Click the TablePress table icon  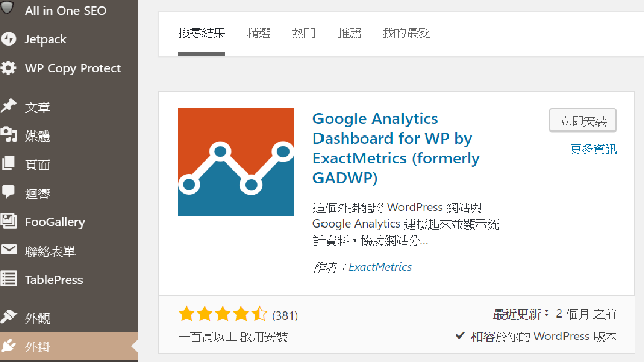pos(8,280)
